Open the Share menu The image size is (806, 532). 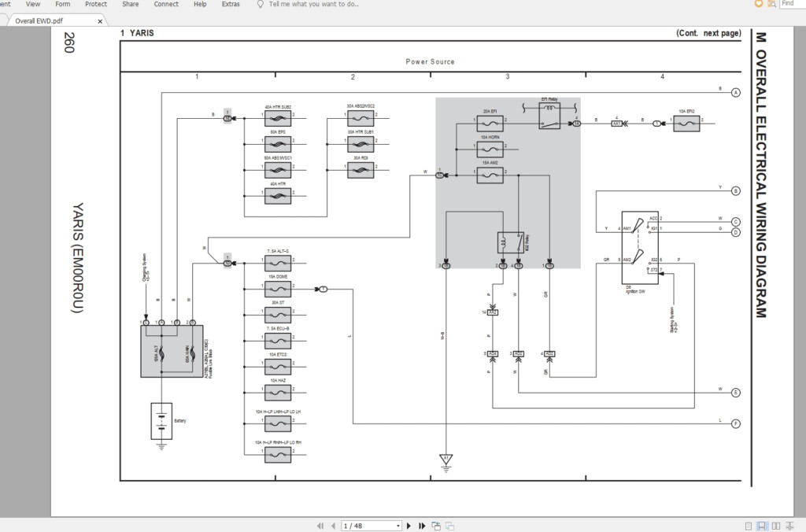[x=130, y=4]
